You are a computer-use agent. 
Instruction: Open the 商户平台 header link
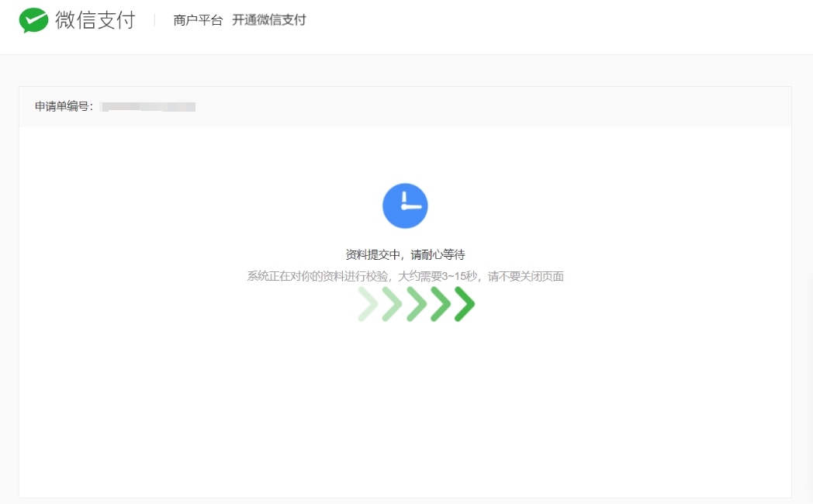(198, 20)
